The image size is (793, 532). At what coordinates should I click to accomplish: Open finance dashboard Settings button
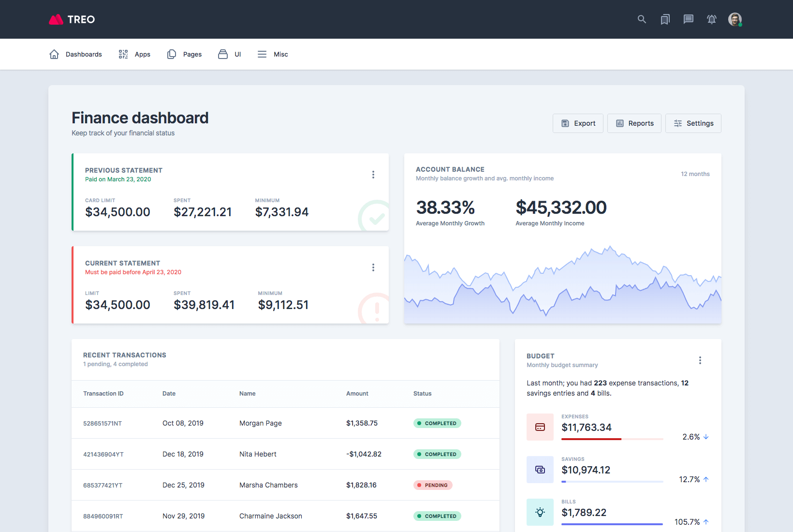[693, 123]
